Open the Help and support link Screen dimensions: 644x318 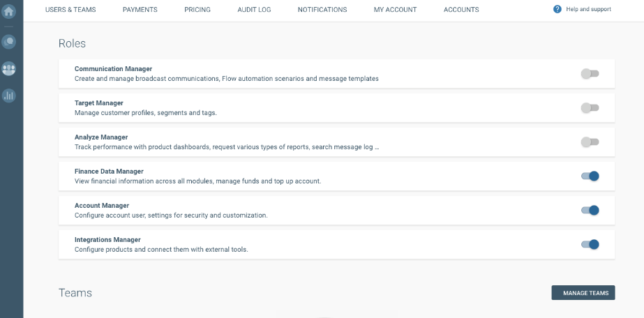pos(588,9)
